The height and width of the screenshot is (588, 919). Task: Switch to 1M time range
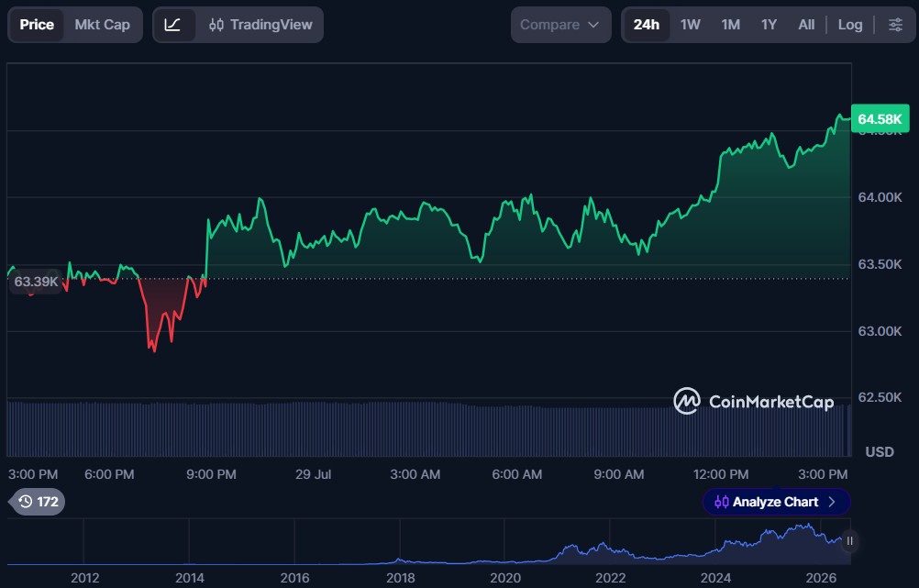730,25
